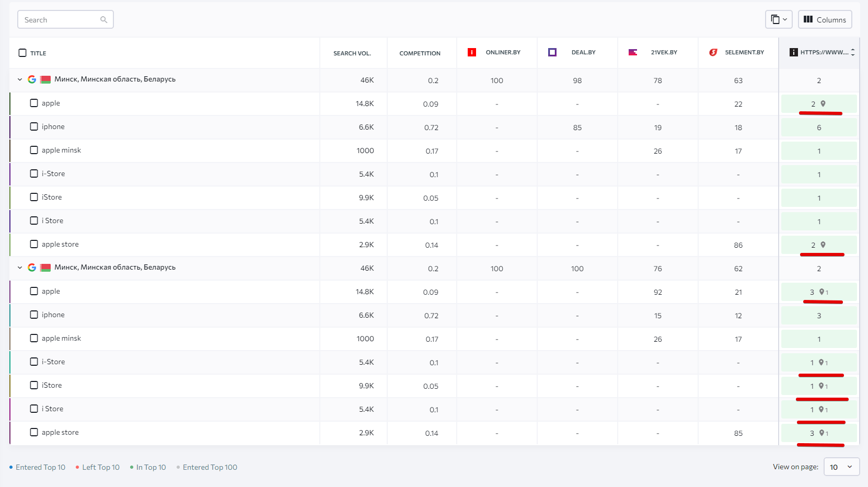Collapse the first Минск, Минская область group
The height and width of the screenshot is (487, 868).
point(20,79)
